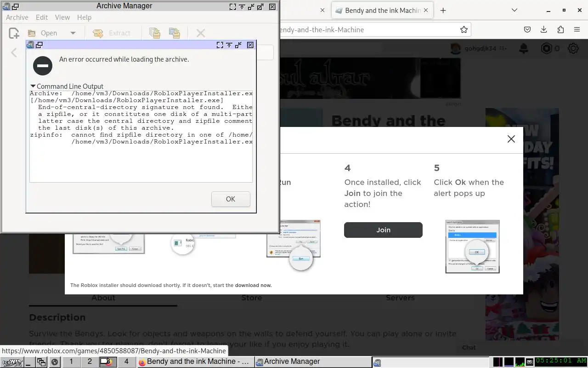Click the taskbar clock

pos(561,362)
